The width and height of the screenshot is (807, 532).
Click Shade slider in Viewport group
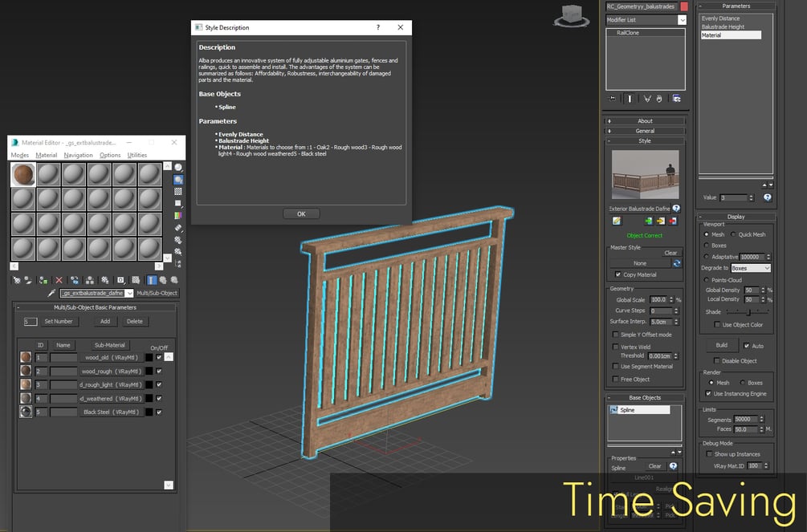tap(748, 312)
